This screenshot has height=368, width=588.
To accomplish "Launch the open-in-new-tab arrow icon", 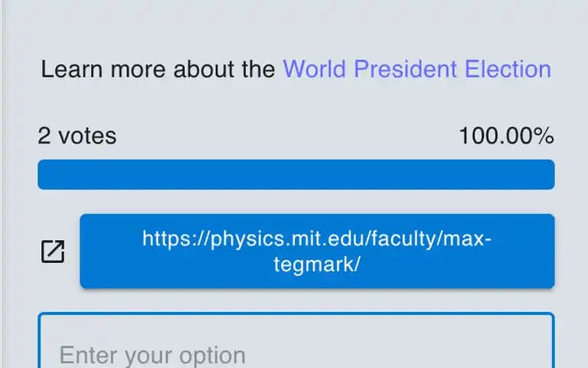I will [x=53, y=251].
